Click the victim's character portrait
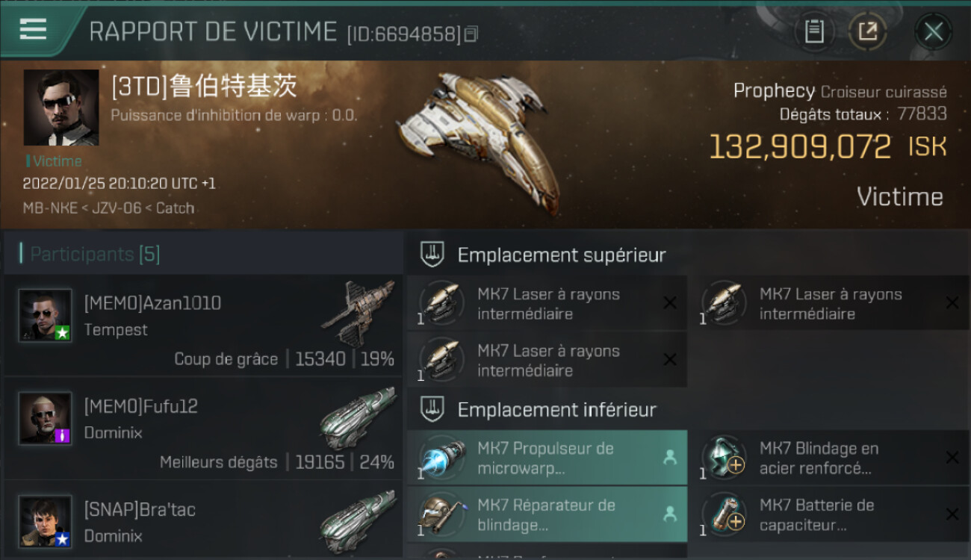Screen dimensions: 971x560 tap(61, 108)
